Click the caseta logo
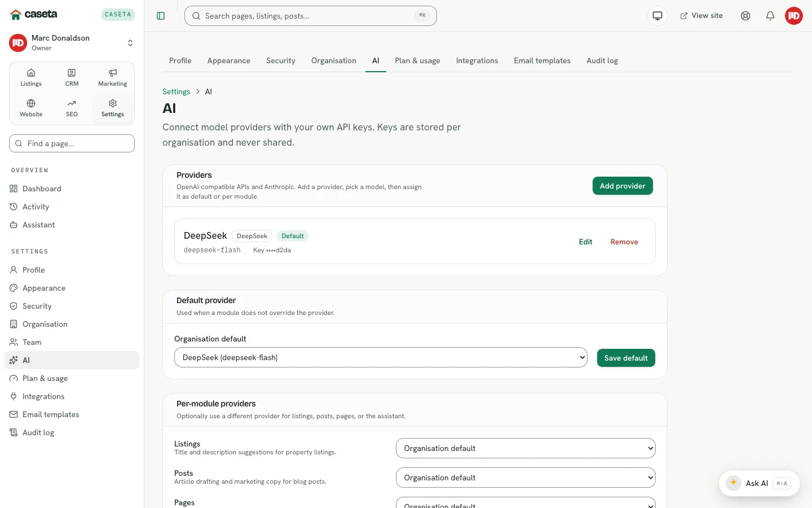 coord(34,14)
